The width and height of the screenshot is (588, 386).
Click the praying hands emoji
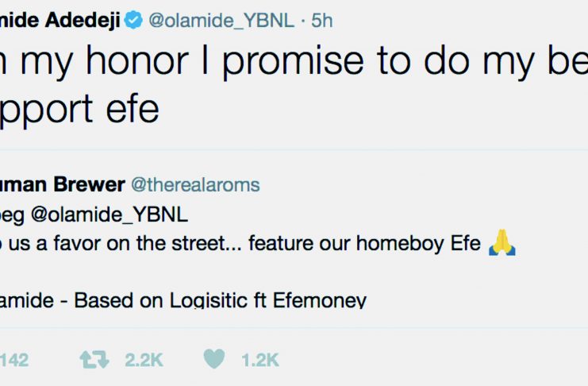(503, 244)
